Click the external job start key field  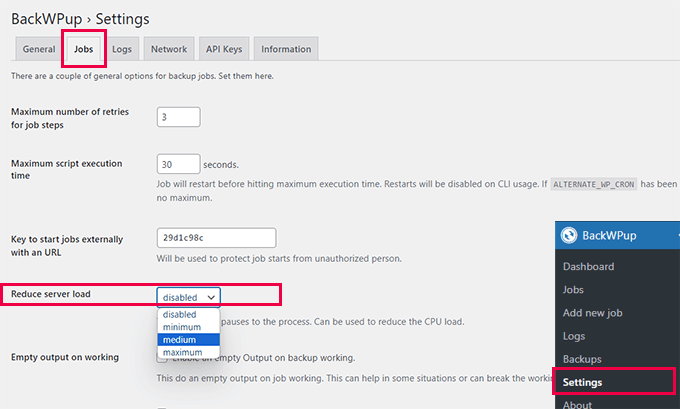215,238
